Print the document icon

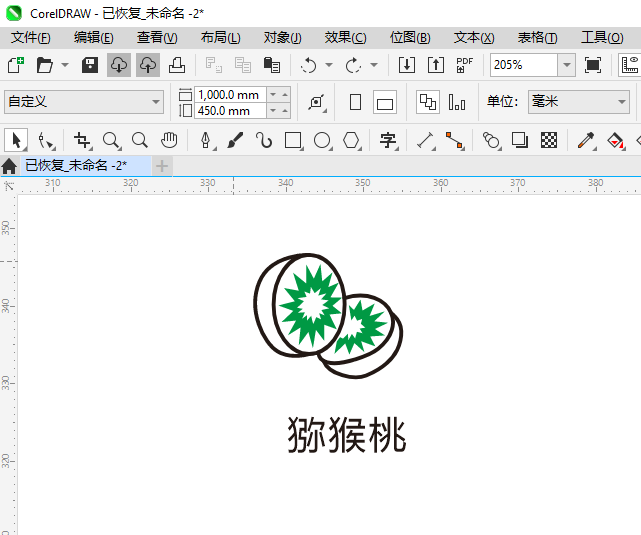coord(177,65)
